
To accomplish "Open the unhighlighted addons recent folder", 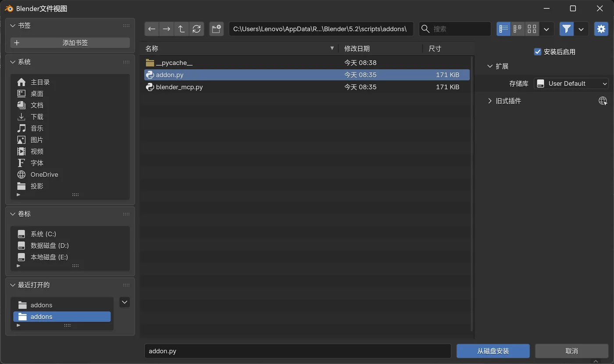I will pos(62,305).
